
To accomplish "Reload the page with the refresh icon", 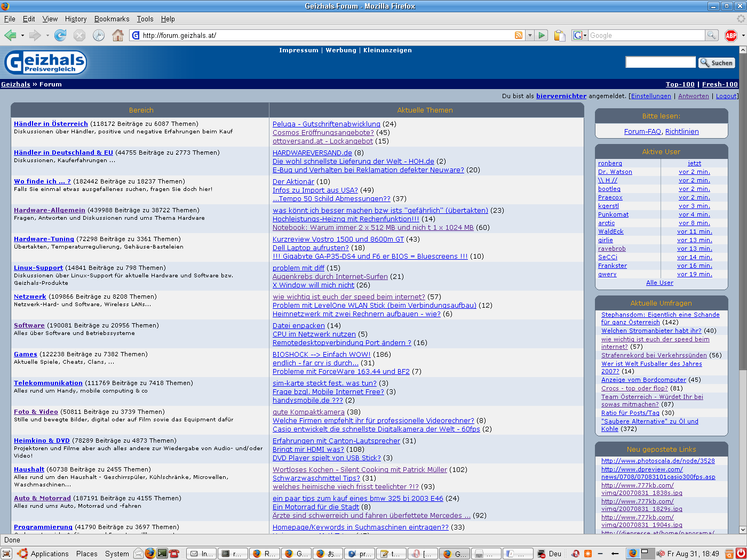I will [60, 35].
